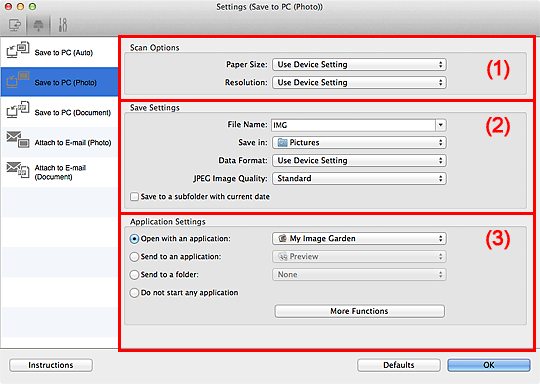Click the Save to PC (Photo) icon
The image size is (540, 384).
(x=18, y=80)
